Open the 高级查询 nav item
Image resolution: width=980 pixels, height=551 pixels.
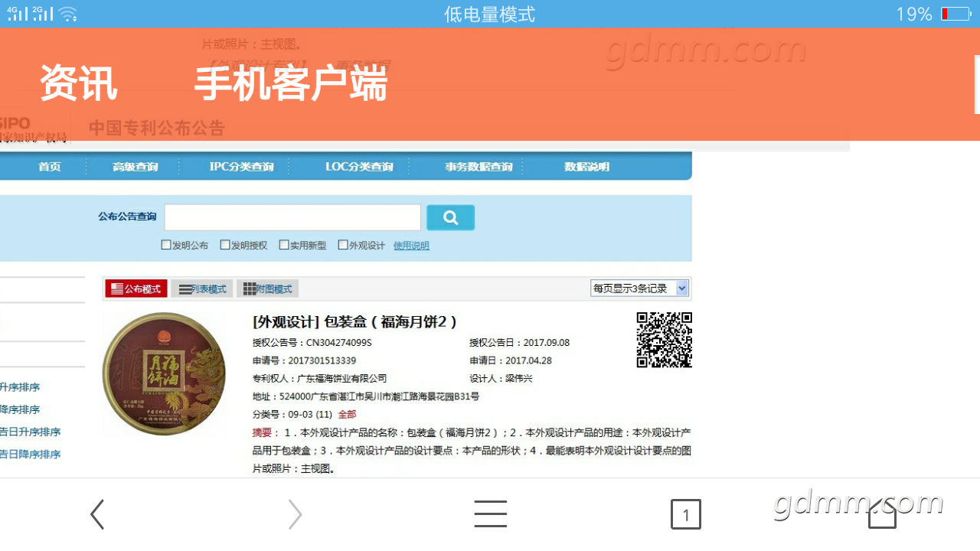tap(136, 167)
